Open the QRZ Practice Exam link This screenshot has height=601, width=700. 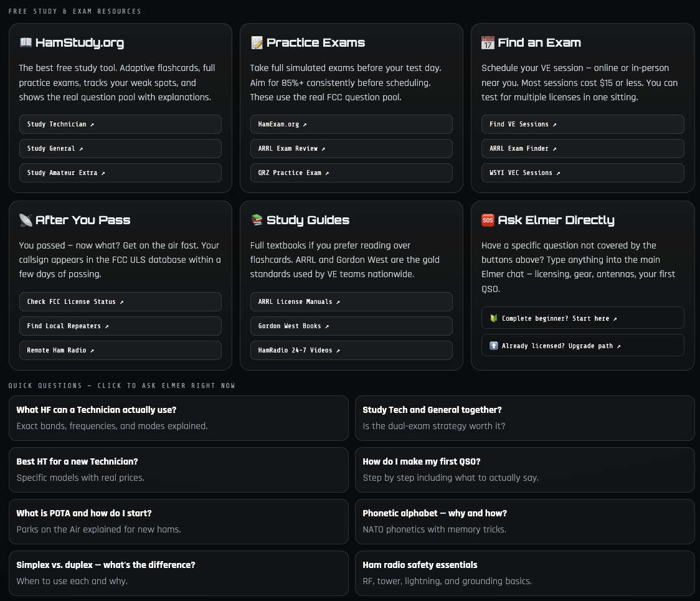pyautogui.click(x=351, y=173)
